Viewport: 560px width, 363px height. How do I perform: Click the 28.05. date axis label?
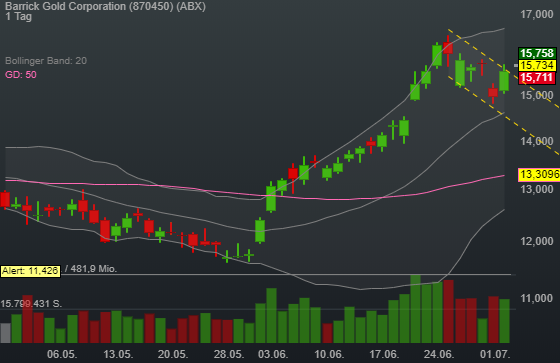(x=229, y=354)
